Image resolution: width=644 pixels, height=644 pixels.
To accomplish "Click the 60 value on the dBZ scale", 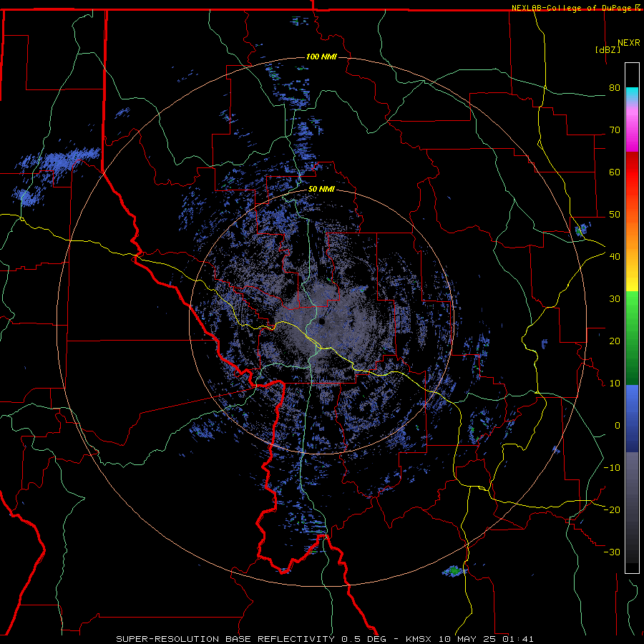I will tap(615, 172).
